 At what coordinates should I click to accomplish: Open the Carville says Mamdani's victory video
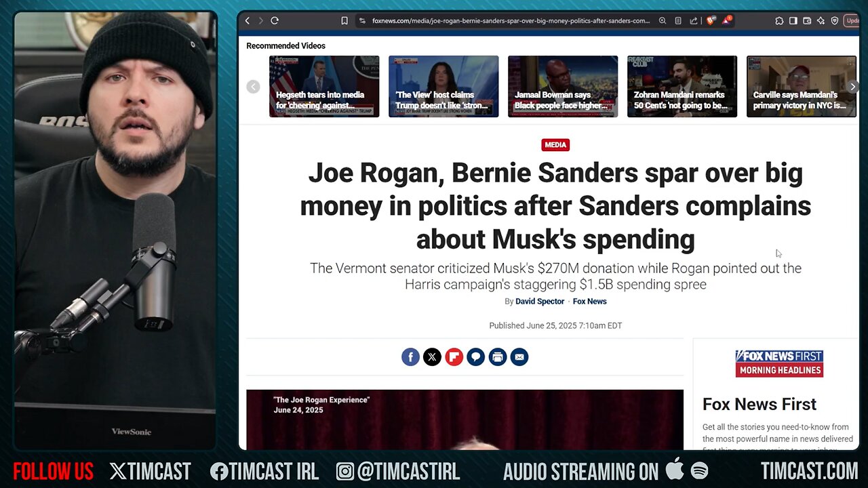pos(802,86)
